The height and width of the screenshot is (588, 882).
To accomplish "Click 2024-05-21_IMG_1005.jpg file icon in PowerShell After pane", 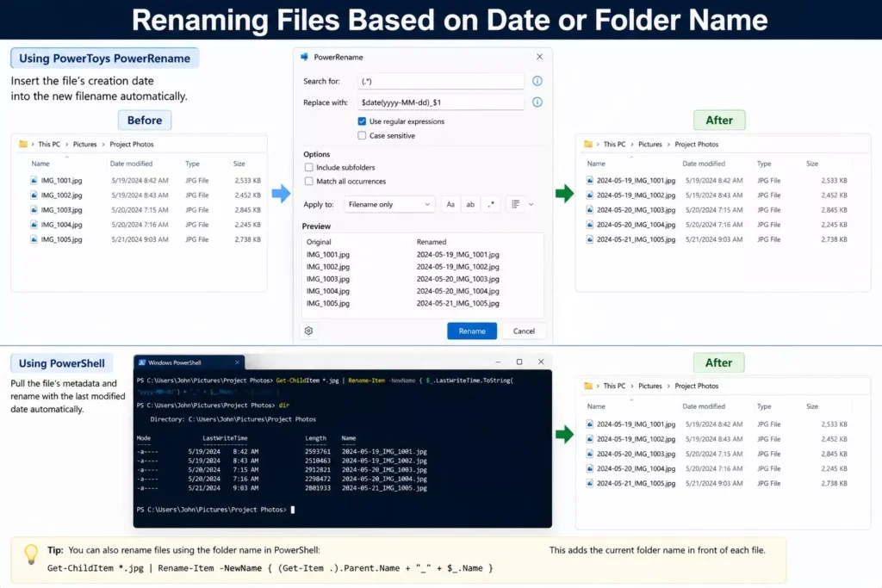I will [x=589, y=483].
